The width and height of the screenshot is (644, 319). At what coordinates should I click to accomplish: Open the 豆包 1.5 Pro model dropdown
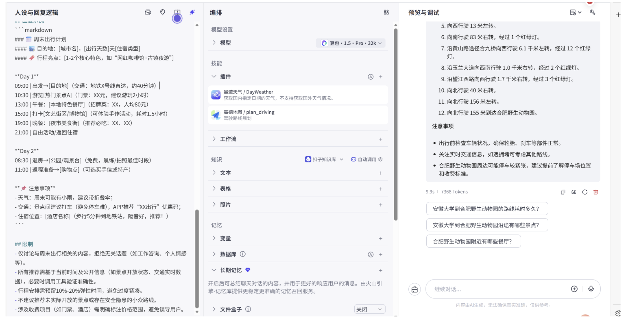pos(351,43)
